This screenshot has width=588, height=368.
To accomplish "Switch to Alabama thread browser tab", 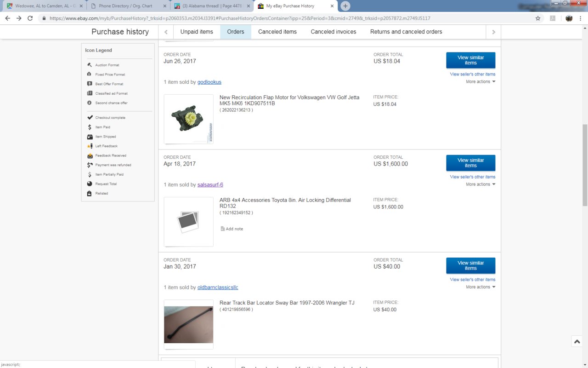I will tap(212, 6).
